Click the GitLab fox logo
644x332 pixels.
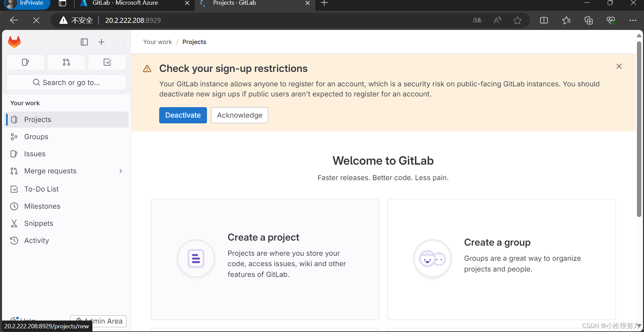click(x=14, y=42)
